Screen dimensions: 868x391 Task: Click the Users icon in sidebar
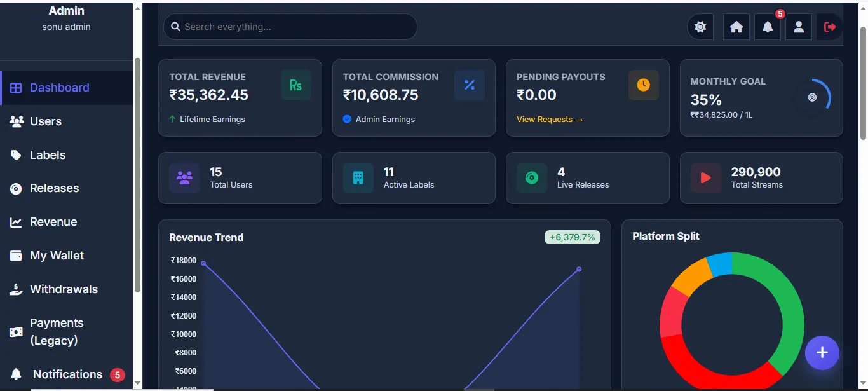point(17,121)
